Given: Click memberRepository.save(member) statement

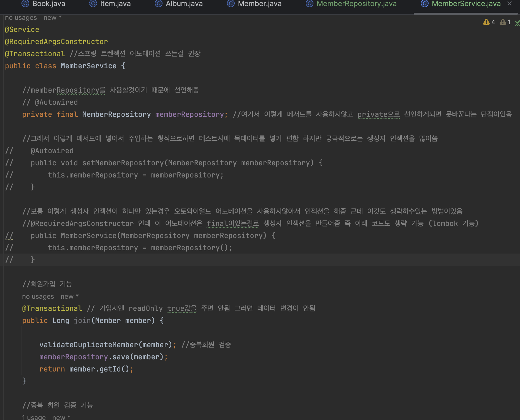Looking at the screenshot, I should [104, 357].
